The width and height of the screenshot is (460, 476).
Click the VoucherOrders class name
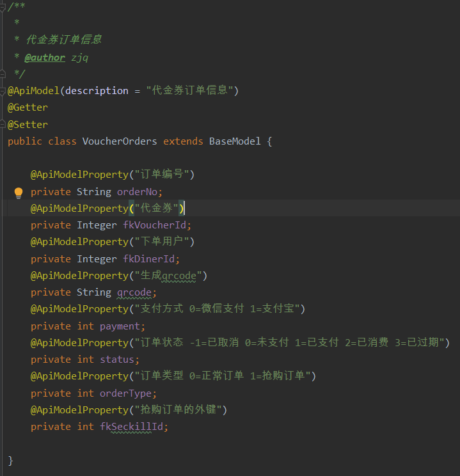pos(120,141)
